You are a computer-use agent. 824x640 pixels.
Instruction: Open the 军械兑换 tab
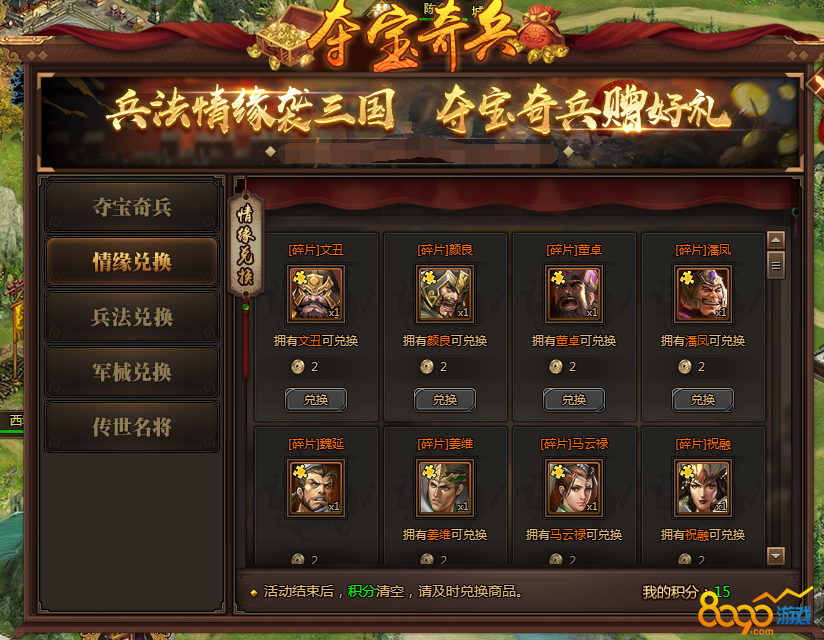(x=132, y=372)
